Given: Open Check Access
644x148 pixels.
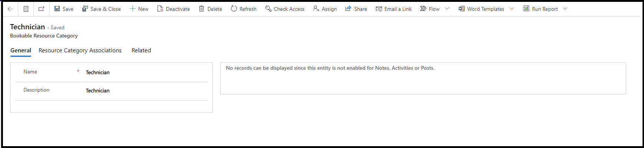Looking at the screenshot, I should [x=285, y=9].
